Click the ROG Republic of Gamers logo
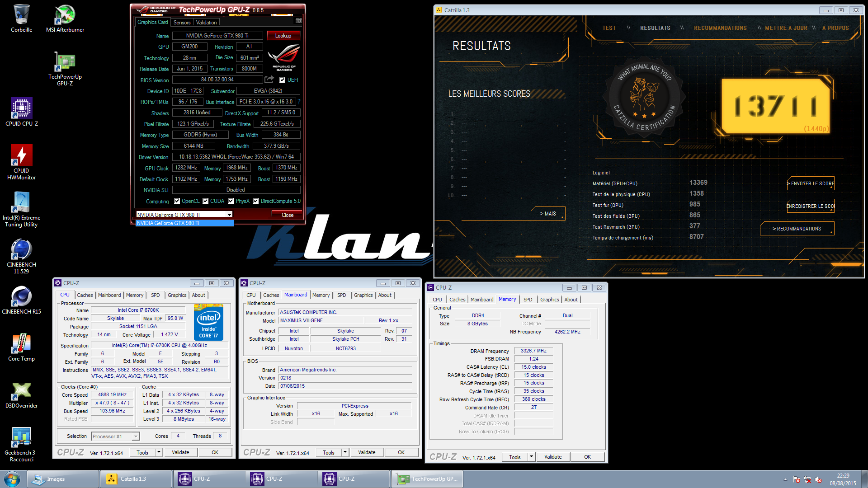The image size is (868, 488). coord(284,57)
